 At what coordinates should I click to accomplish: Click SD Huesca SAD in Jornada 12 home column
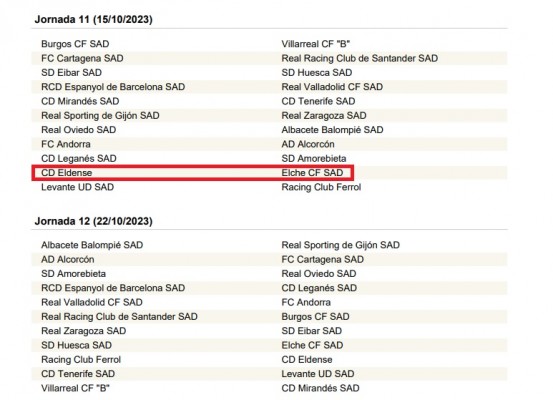[77, 345]
